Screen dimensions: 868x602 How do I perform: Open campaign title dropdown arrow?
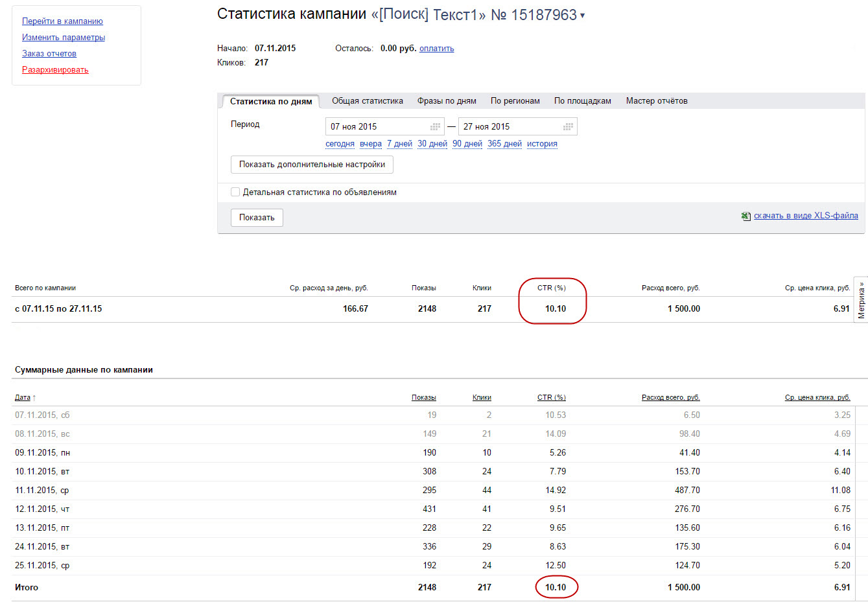(582, 16)
